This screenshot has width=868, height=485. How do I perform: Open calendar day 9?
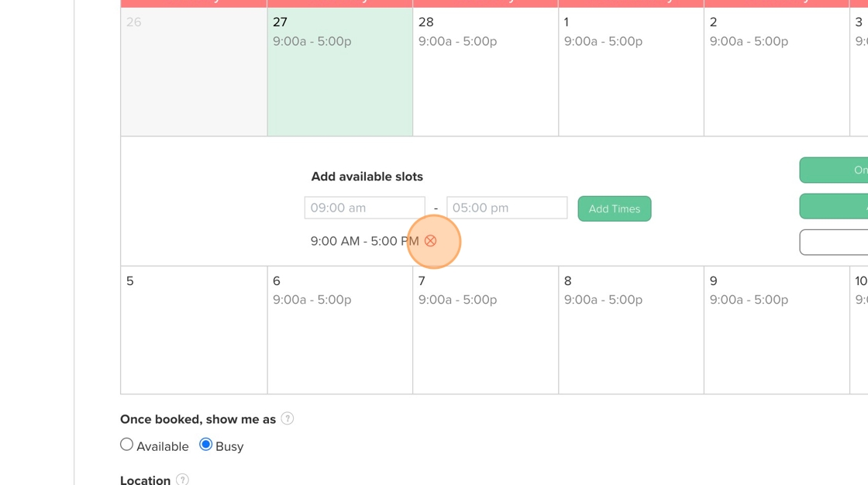click(x=777, y=330)
